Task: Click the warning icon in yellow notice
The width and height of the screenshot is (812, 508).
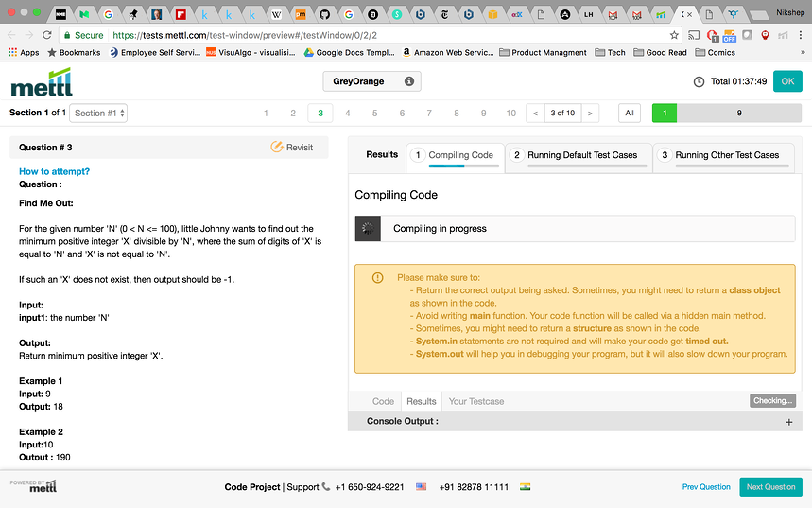Action: tap(377, 278)
